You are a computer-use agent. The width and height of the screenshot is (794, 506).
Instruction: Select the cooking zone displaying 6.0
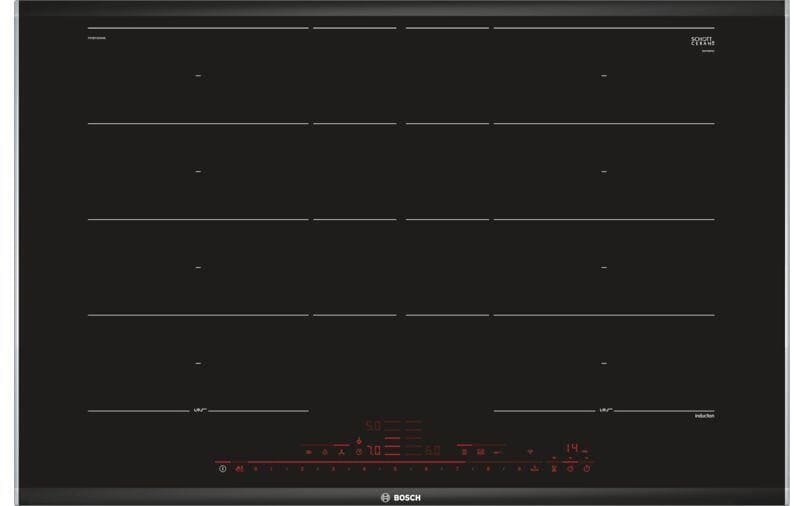pos(432,451)
